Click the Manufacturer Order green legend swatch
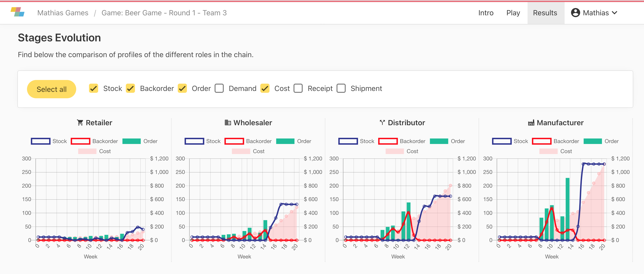The height and width of the screenshot is (274, 644). 593,141
